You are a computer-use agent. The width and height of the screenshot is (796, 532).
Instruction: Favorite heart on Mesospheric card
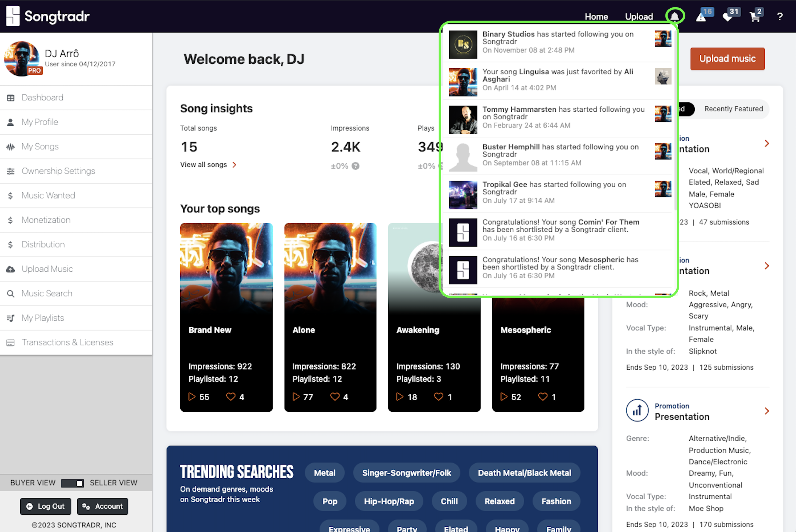[x=543, y=397]
